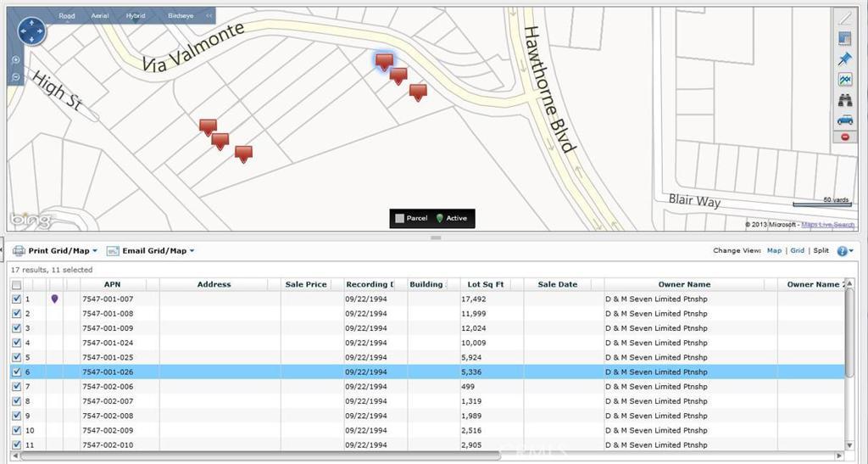Uncheck row 7 checkbox for APN 7547-002-006
868x464 pixels.
pyautogui.click(x=17, y=387)
